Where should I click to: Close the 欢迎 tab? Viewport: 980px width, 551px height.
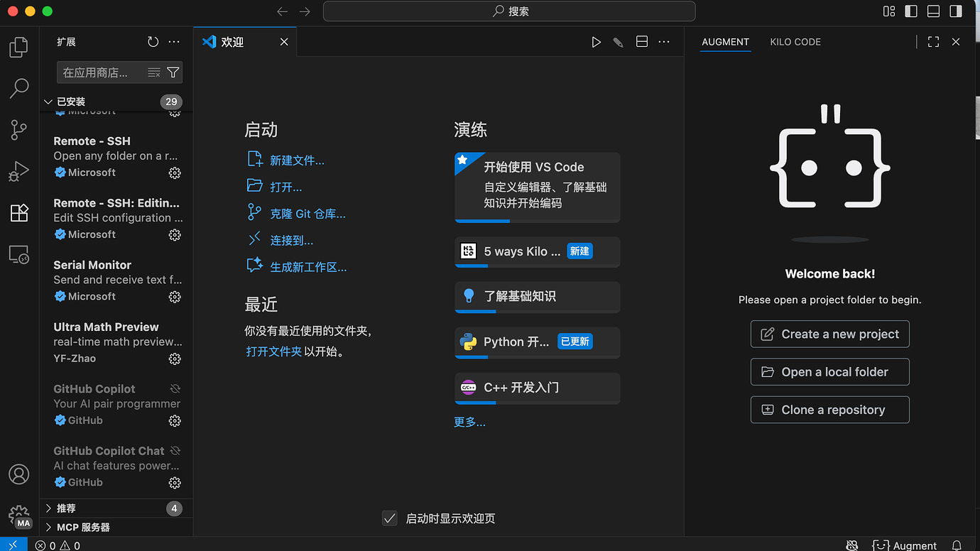point(284,42)
